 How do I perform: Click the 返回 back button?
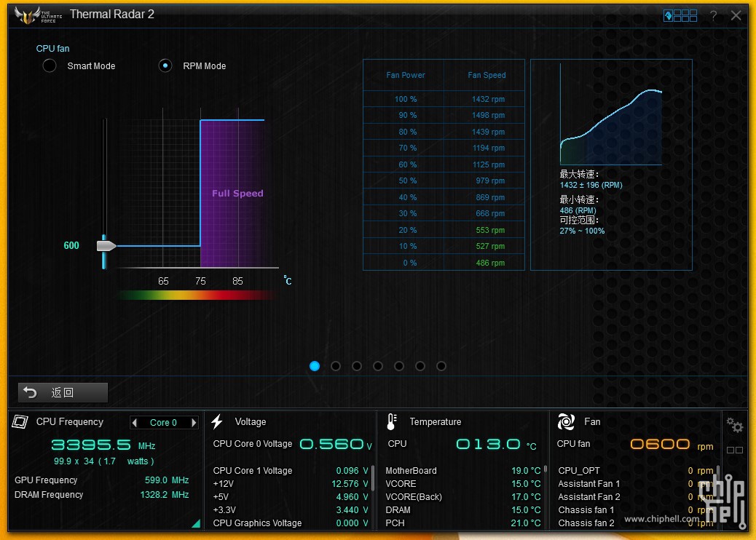pos(63,392)
